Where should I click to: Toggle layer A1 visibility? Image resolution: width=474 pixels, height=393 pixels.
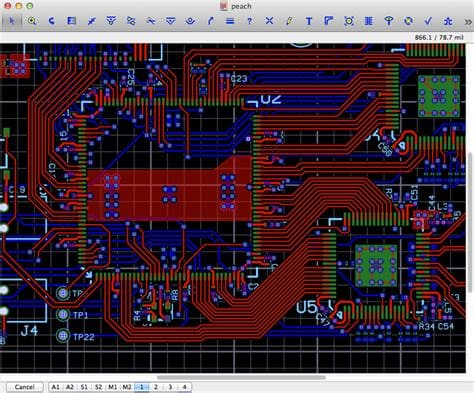pyautogui.click(x=55, y=387)
